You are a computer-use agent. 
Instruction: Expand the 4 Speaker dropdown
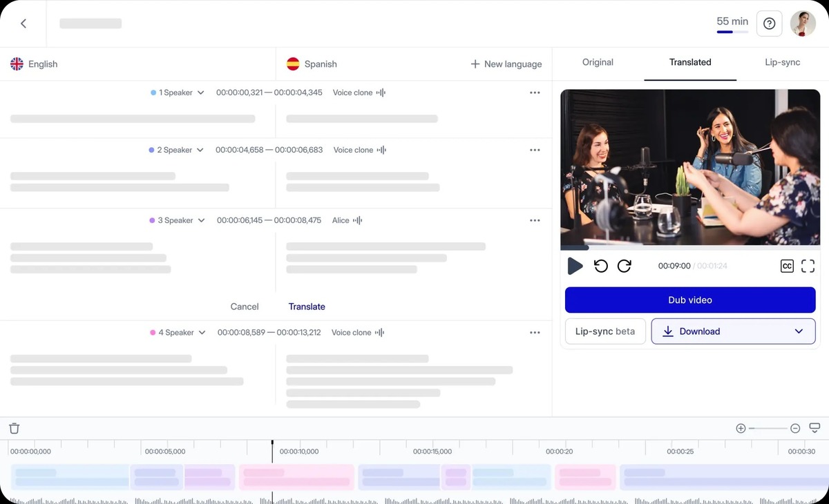point(202,332)
